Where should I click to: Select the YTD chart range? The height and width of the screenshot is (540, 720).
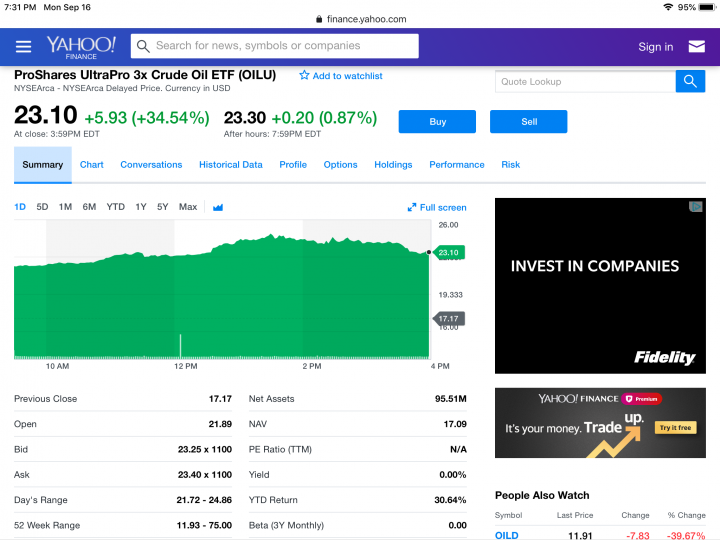pyautogui.click(x=115, y=207)
